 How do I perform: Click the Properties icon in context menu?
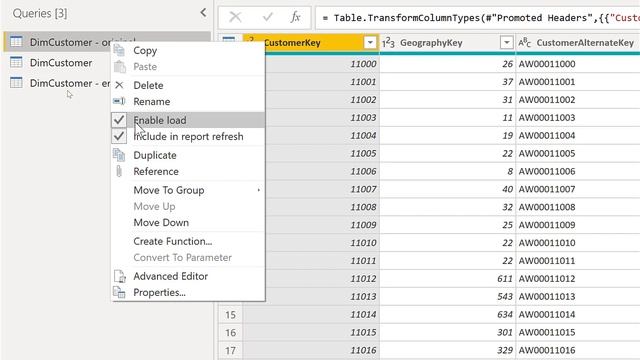point(119,292)
